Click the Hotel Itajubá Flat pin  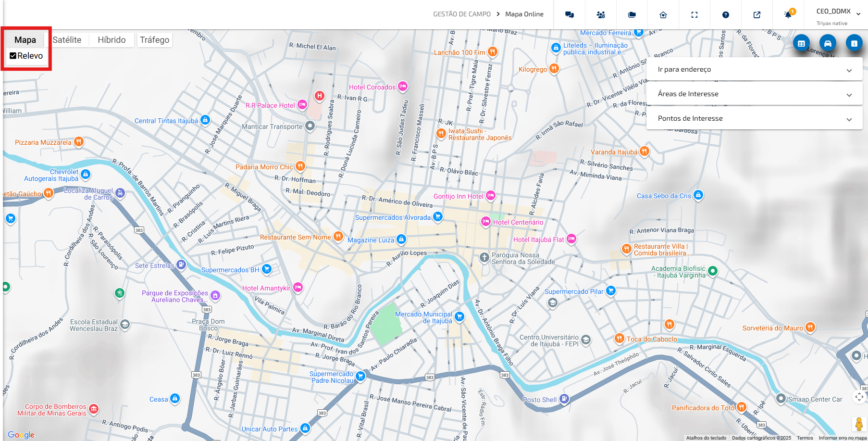point(571,239)
